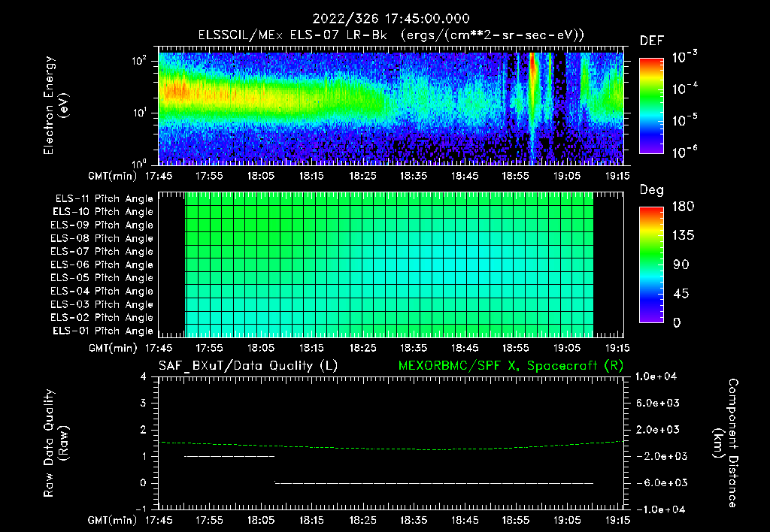
Task: Click the 1.0e+04 right axis label
Action: pyautogui.click(x=656, y=376)
